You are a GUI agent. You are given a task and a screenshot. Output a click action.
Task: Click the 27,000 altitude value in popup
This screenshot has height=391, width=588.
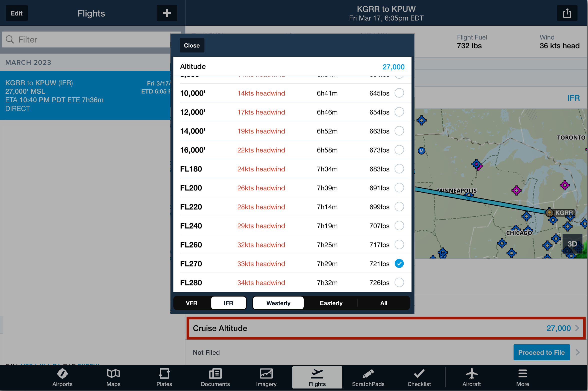pos(393,67)
